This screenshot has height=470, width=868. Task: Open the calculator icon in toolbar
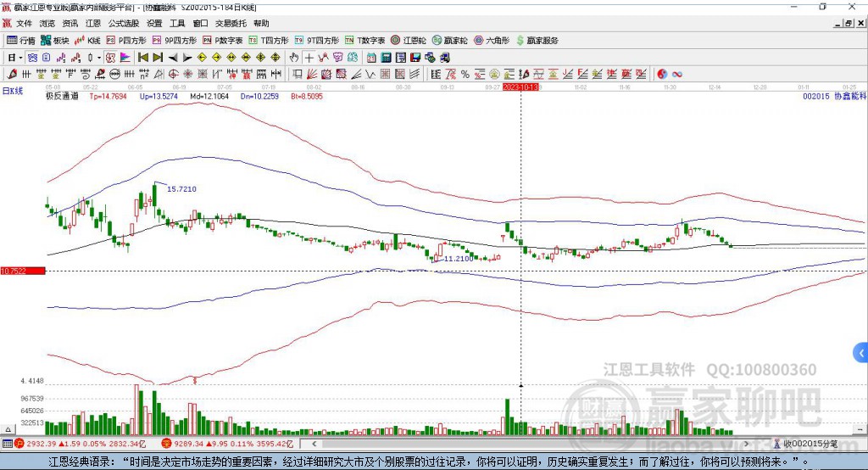(386, 58)
